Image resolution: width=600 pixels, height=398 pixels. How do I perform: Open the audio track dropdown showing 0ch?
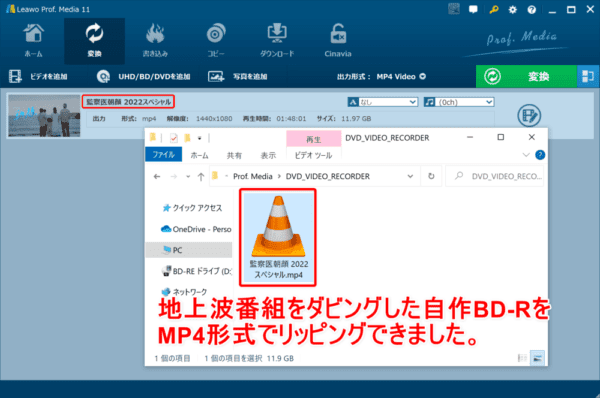pyautogui.click(x=459, y=102)
